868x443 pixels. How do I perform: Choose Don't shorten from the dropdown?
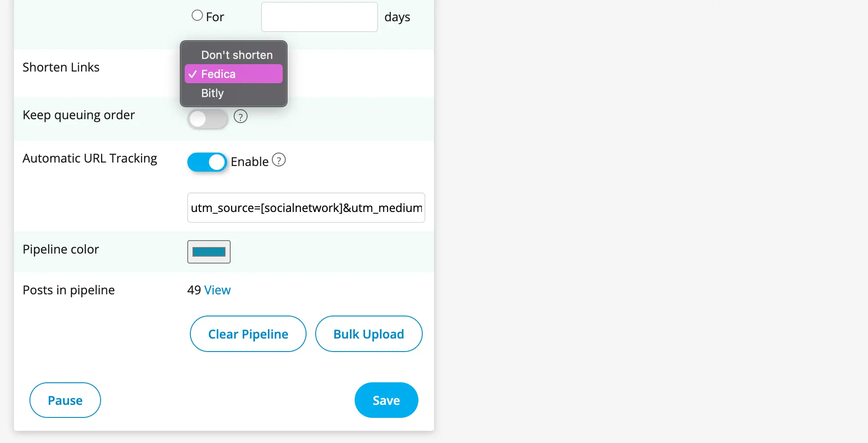236,55
